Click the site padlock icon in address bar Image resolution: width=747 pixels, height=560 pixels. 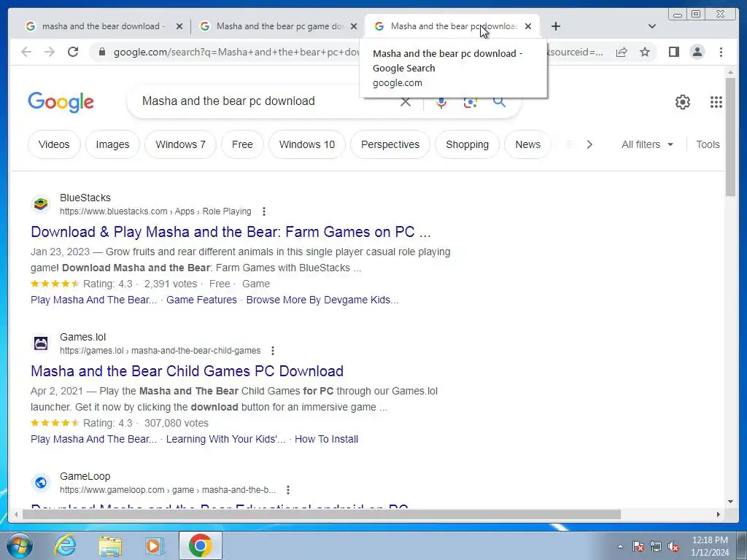[101, 52]
